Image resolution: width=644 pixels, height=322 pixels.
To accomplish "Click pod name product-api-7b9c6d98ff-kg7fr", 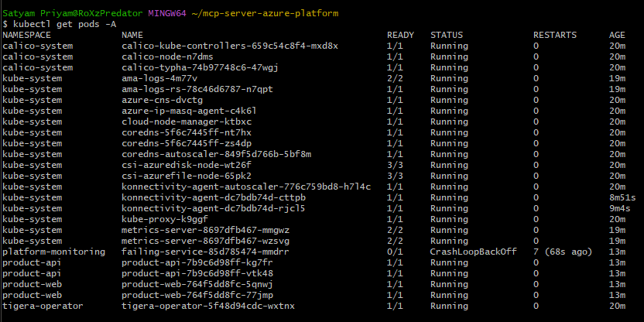I will (x=197, y=262).
